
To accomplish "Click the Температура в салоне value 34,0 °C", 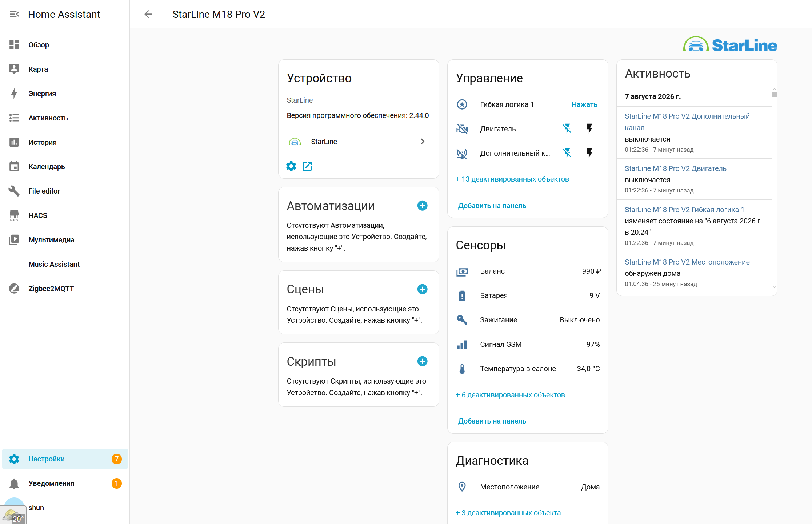I will (x=588, y=369).
